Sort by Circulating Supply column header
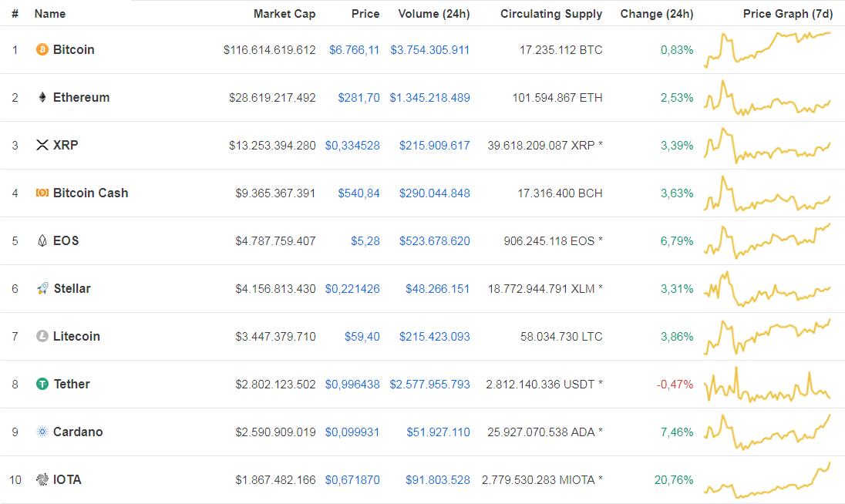Image resolution: width=845 pixels, height=504 pixels. coord(551,14)
